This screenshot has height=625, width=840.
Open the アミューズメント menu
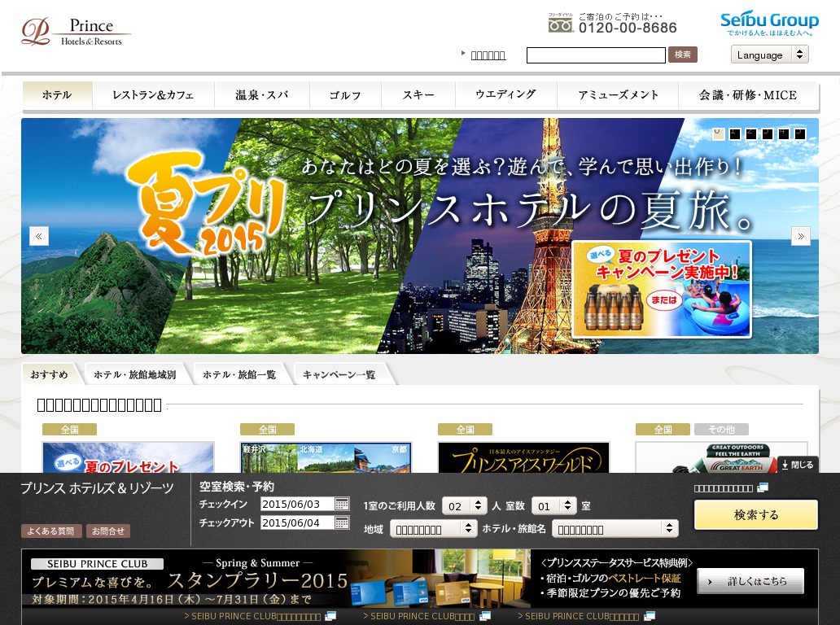tap(618, 95)
